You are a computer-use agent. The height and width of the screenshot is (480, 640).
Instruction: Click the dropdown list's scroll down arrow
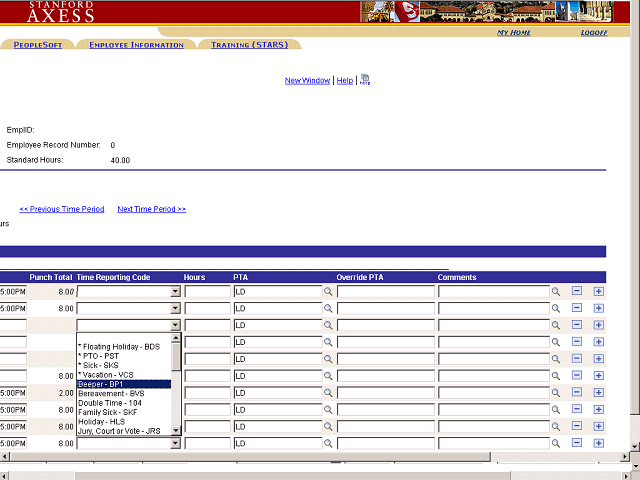[176, 430]
